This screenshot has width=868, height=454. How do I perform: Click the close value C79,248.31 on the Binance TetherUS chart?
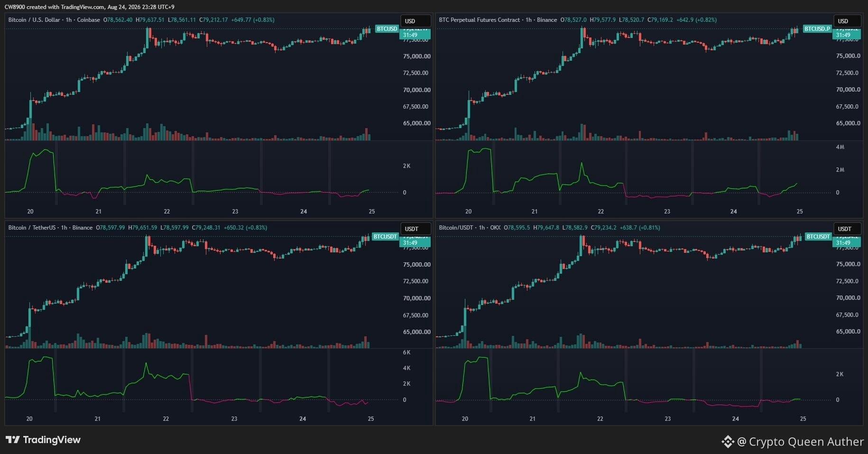[x=206, y=228]
